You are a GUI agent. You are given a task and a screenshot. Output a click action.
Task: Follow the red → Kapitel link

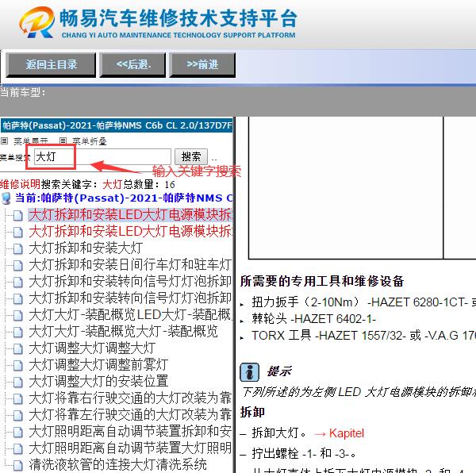tap(339, 433)
